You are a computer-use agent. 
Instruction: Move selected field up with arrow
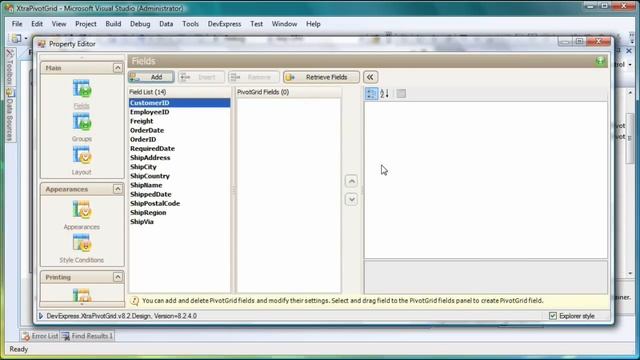click(x=351, y=181)
